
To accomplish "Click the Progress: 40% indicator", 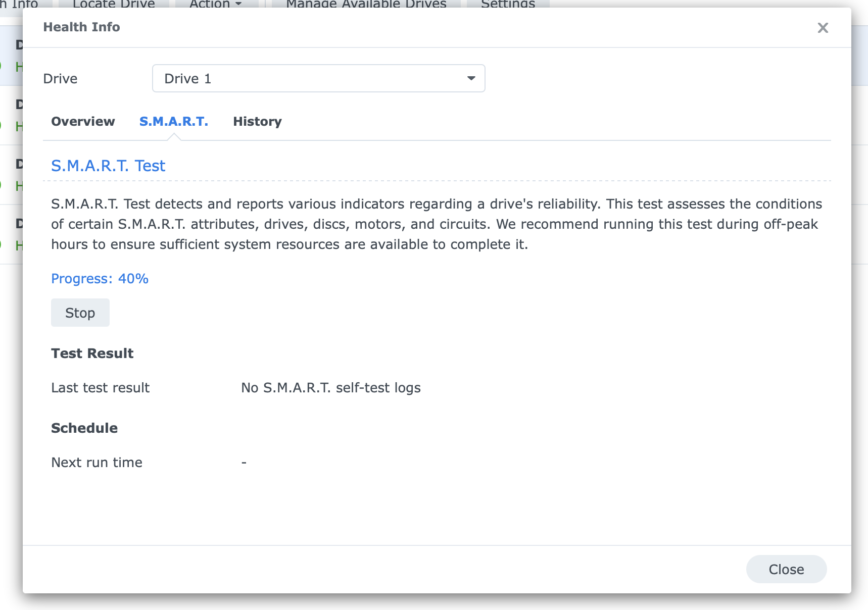I will point(100,279).
